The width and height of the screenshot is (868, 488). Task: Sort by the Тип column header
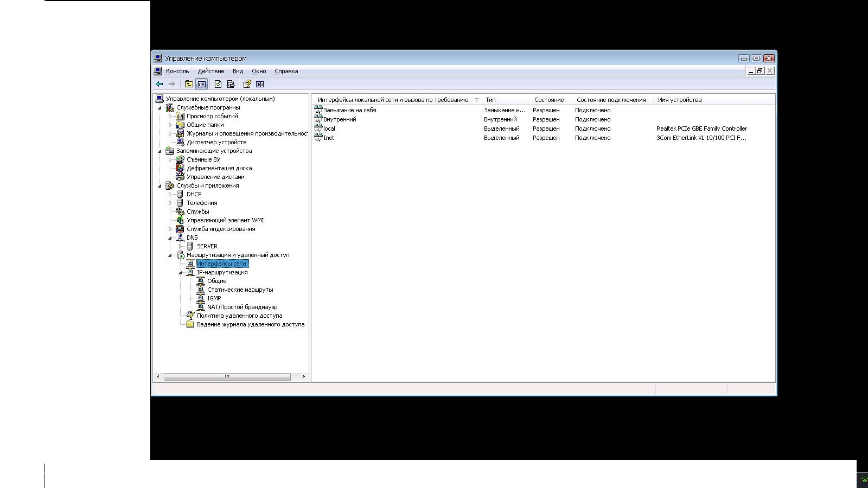point(506,100)
